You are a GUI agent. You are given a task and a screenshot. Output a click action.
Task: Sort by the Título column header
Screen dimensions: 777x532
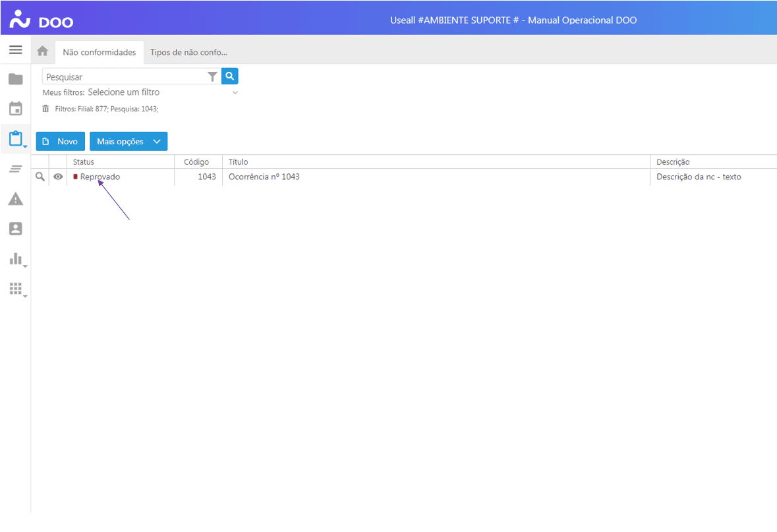(436, 162)
